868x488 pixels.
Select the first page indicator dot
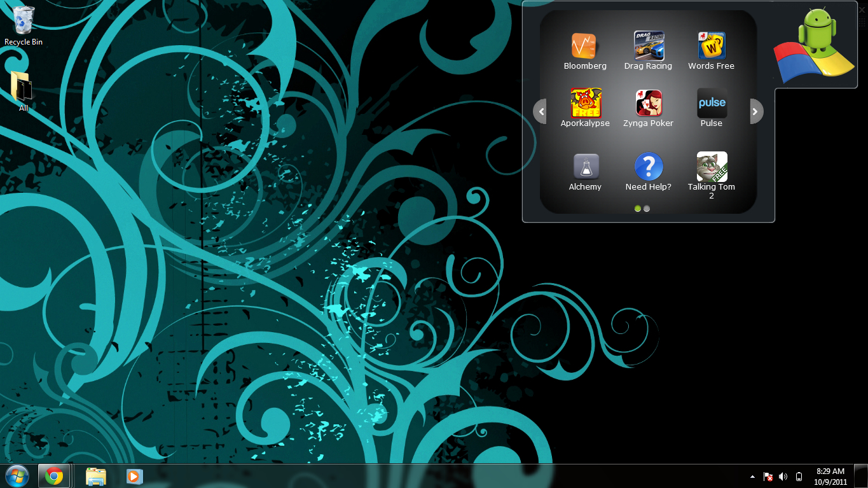tap(638, 209)
